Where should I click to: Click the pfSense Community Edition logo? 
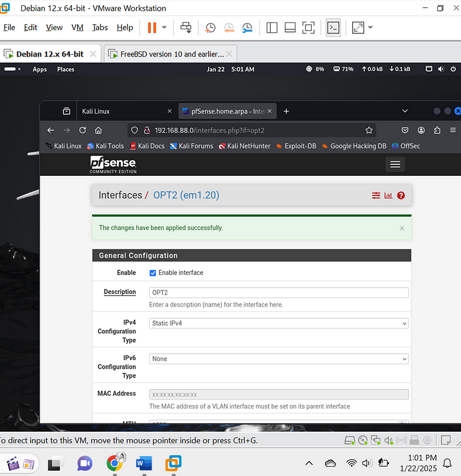(x=113, y=165)
